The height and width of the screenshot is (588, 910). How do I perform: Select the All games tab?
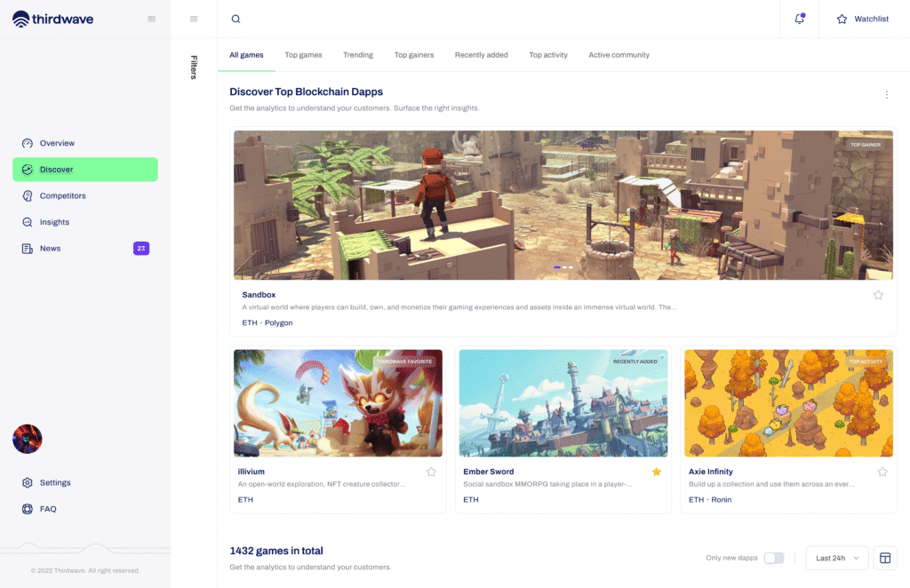click(246, 55)
